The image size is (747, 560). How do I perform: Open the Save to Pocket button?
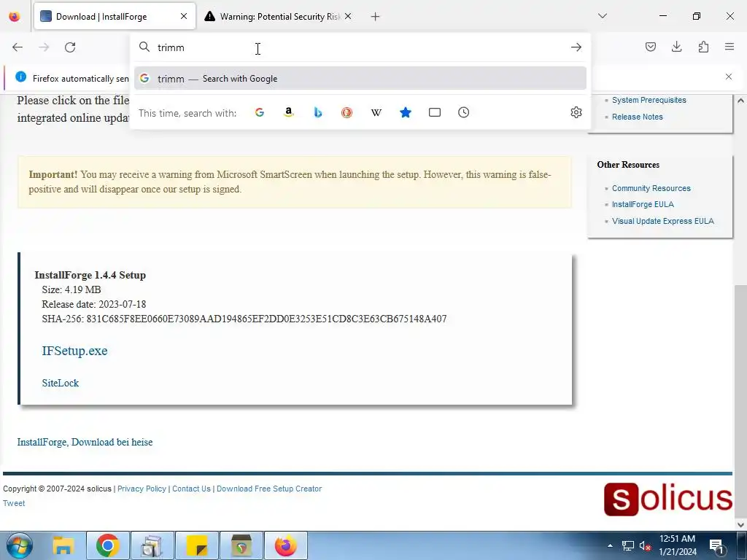click(x=651, y=47)
